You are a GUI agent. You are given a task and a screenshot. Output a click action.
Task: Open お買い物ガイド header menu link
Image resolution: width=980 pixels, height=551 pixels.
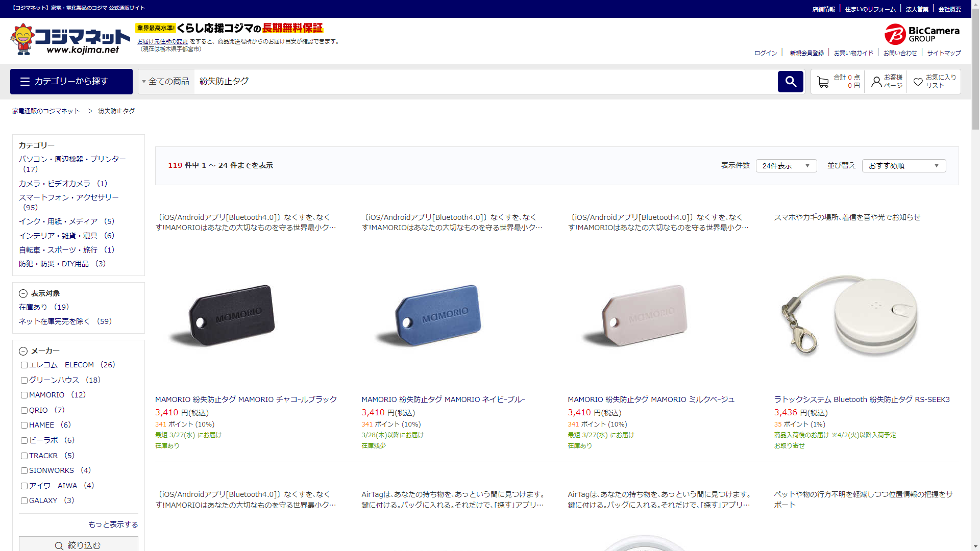pyautogui.click(x=853, y=53)
